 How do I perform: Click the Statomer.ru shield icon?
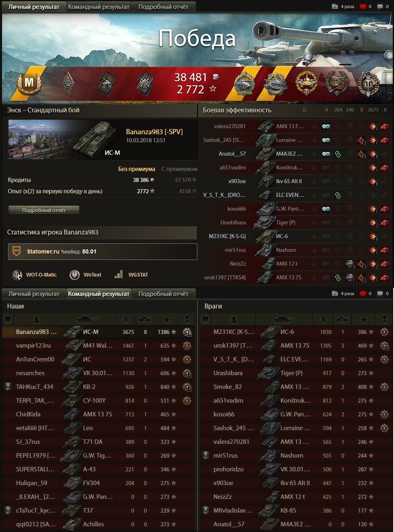17,251
